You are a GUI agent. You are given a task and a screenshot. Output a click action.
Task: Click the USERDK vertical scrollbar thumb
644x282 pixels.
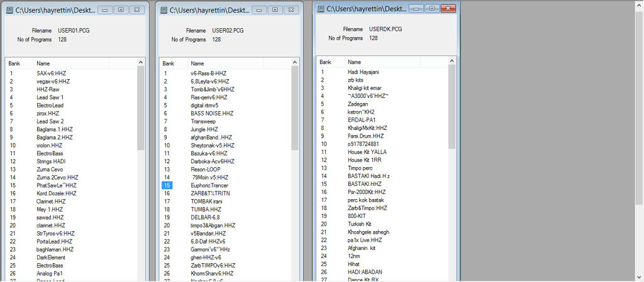452,107
